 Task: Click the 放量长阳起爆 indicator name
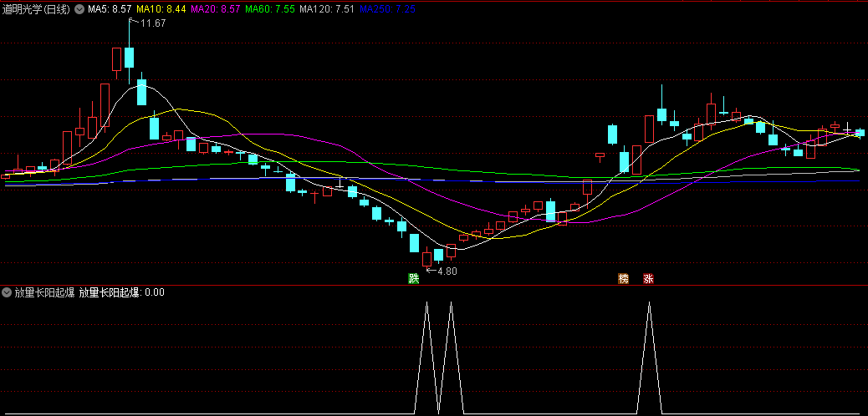click(x=43, y=292)
